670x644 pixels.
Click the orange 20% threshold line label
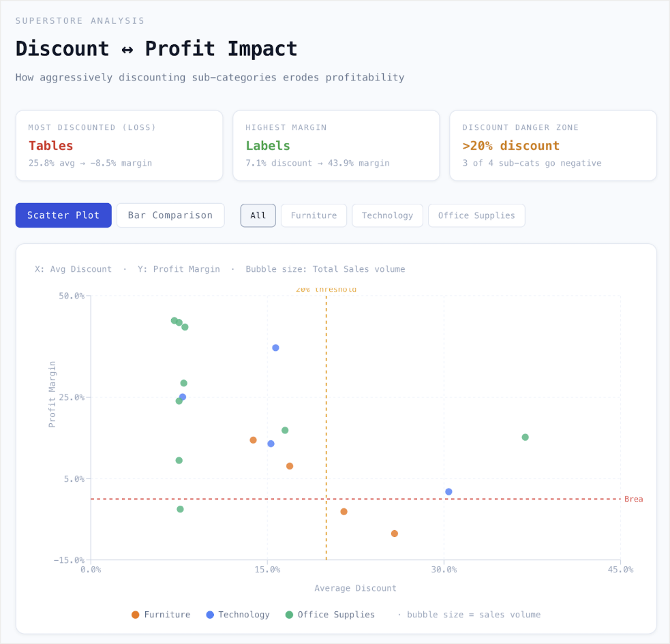point(326,289)
